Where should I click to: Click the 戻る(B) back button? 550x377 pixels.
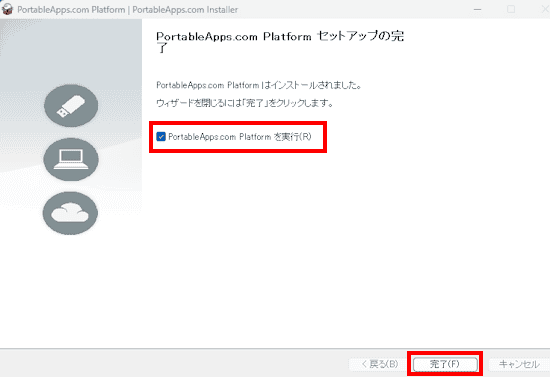(379, 364)
